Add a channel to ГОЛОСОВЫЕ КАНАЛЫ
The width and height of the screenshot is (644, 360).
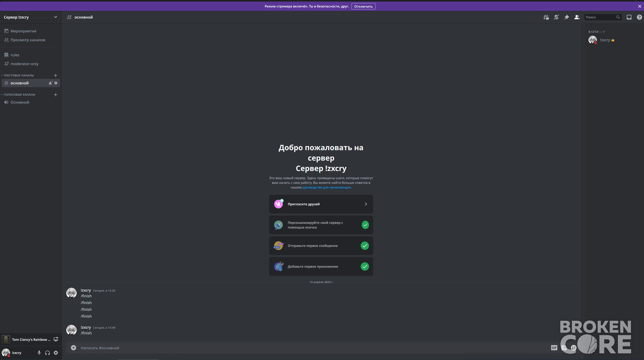55,95
